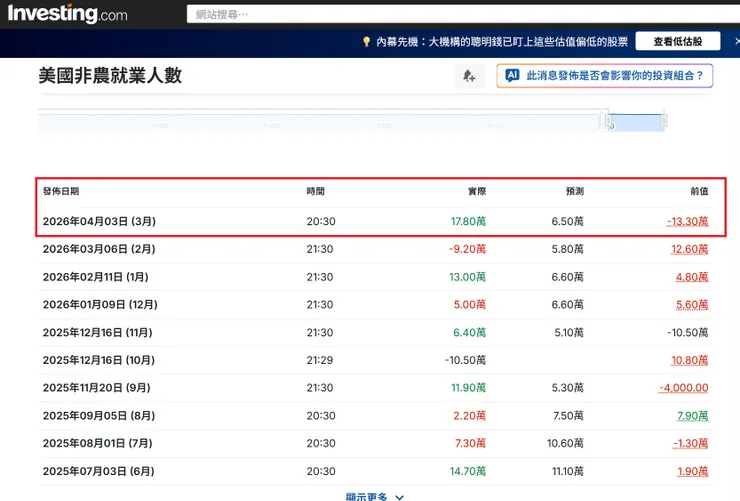Click actual value 5.00萬

pos(470,305)
